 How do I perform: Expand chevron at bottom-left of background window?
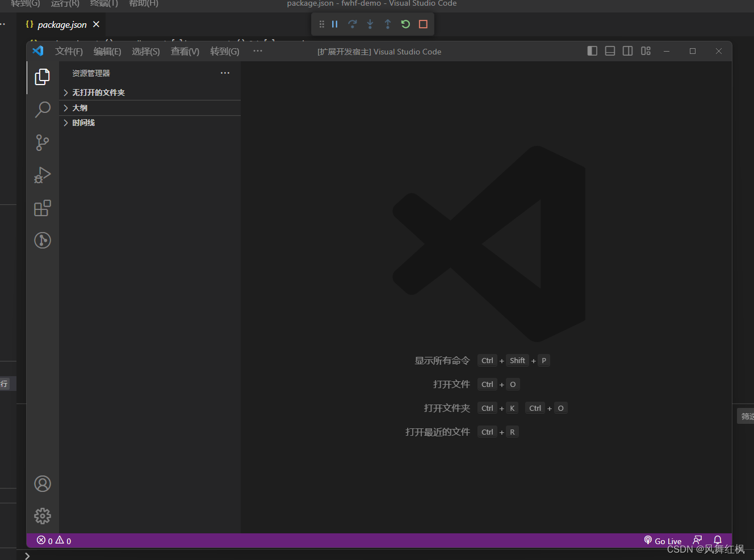click(x=27, y=556)
